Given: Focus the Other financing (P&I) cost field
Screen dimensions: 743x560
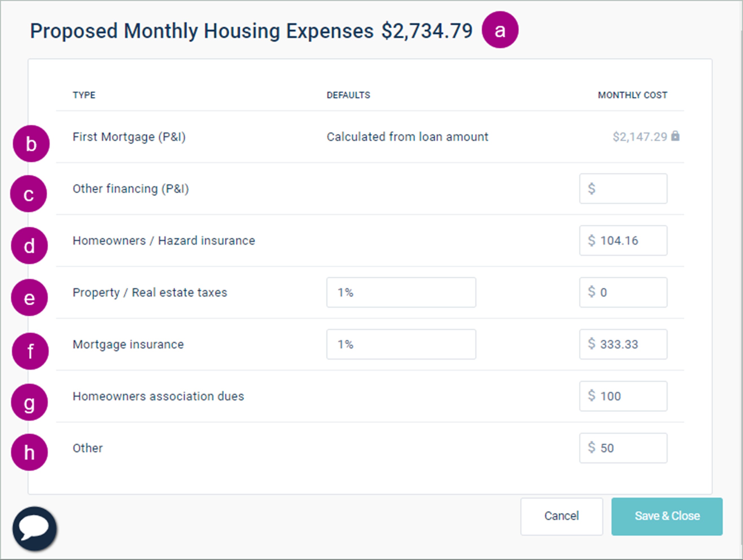Looking at the screenshot, I should 623,188.
